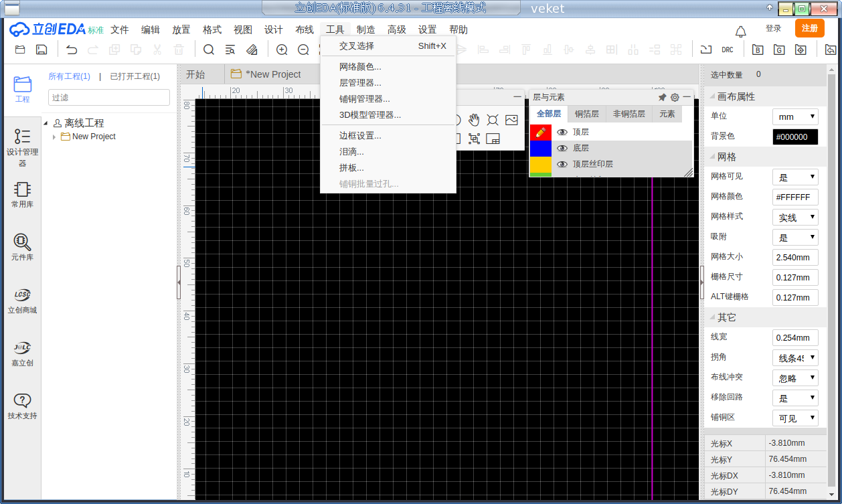This screenshot has width=842, height=504.
Task: Open the 常用库 common library sidebar
Action: pyautogui.click(x=22, y=195)
